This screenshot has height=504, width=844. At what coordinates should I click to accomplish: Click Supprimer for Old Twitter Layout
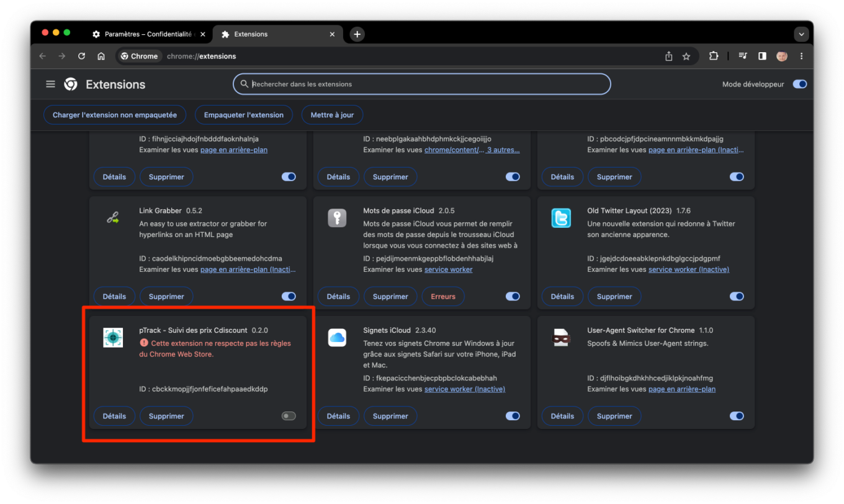click(x=614, y=297)
